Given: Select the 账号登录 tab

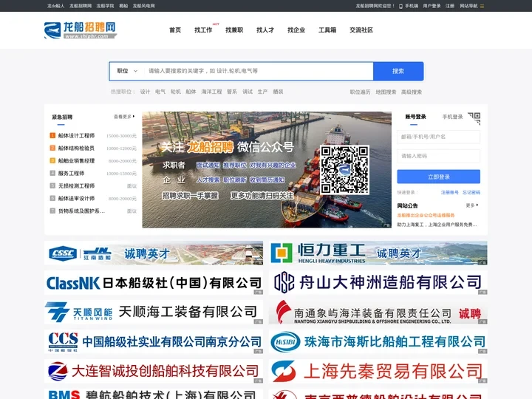Looking at the screenshot, I should pyautogui.click(x=415, y=117).
